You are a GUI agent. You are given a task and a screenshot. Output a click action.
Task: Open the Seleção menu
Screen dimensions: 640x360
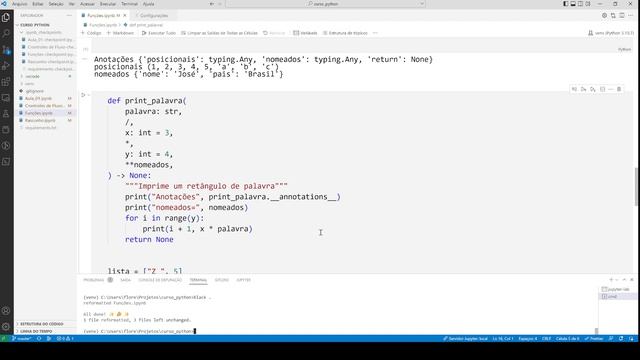click(56, 4)
